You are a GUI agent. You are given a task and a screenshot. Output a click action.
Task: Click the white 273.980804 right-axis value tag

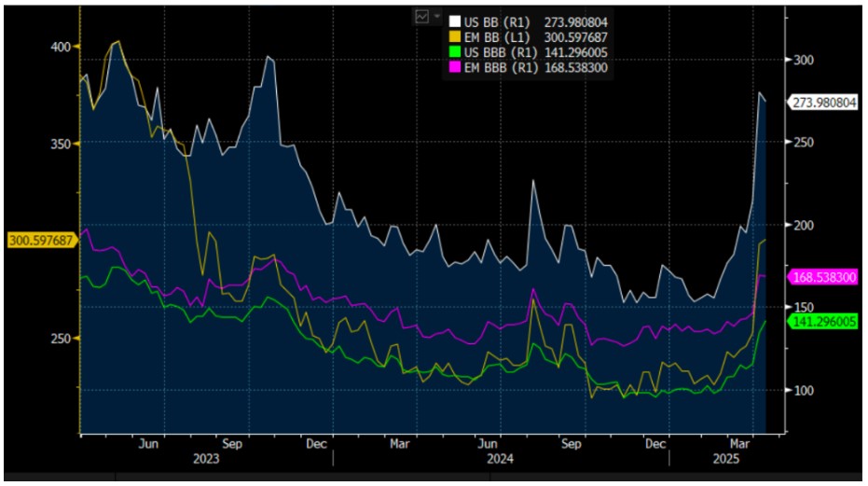(826, 103)
